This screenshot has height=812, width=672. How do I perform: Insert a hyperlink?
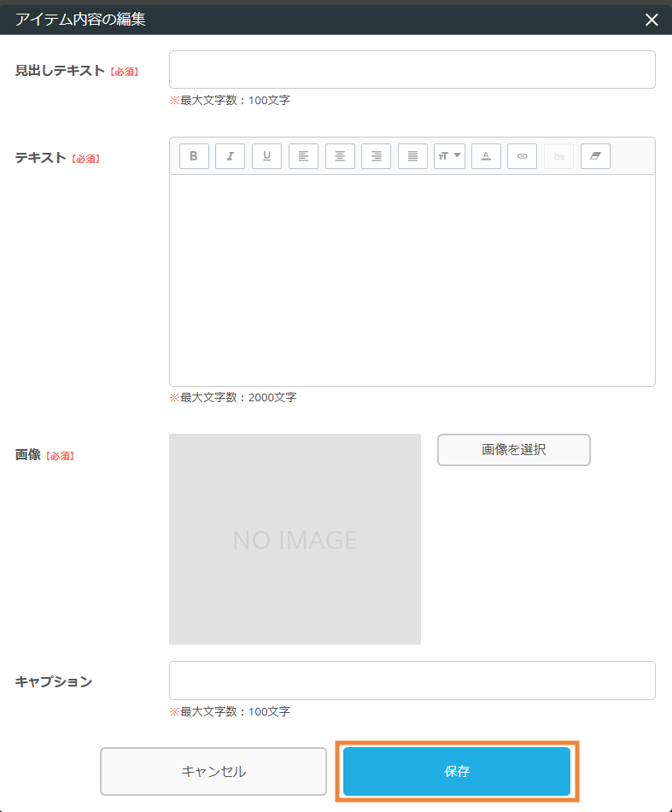522,156
